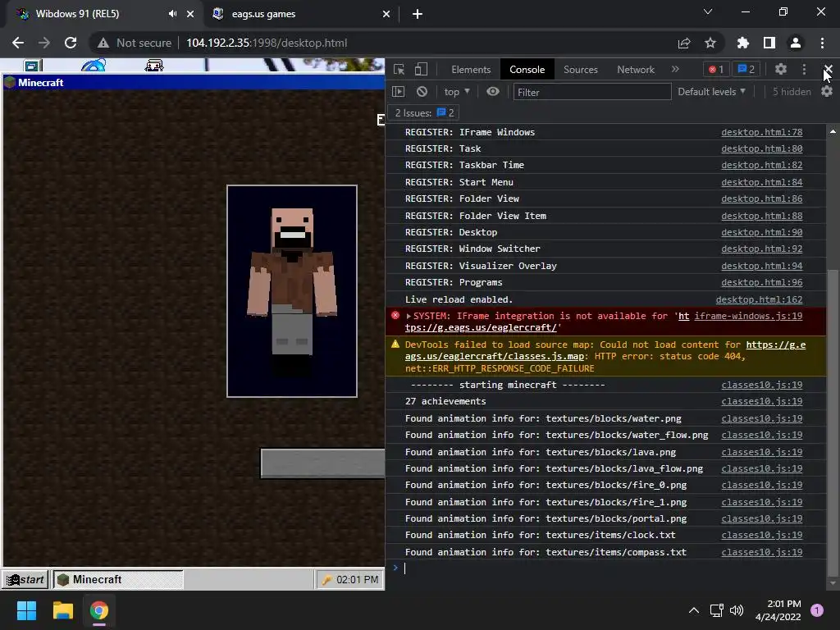Open the Windows Start button

[26, 610]
